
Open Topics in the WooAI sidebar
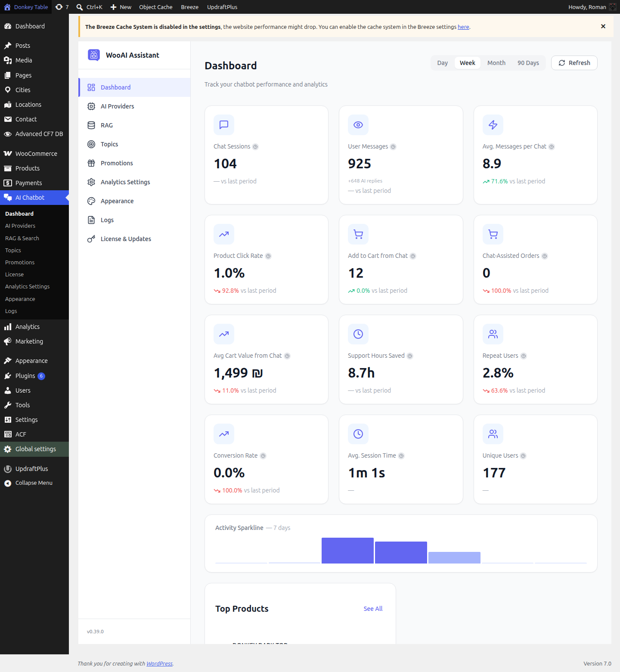coord(134,144)
